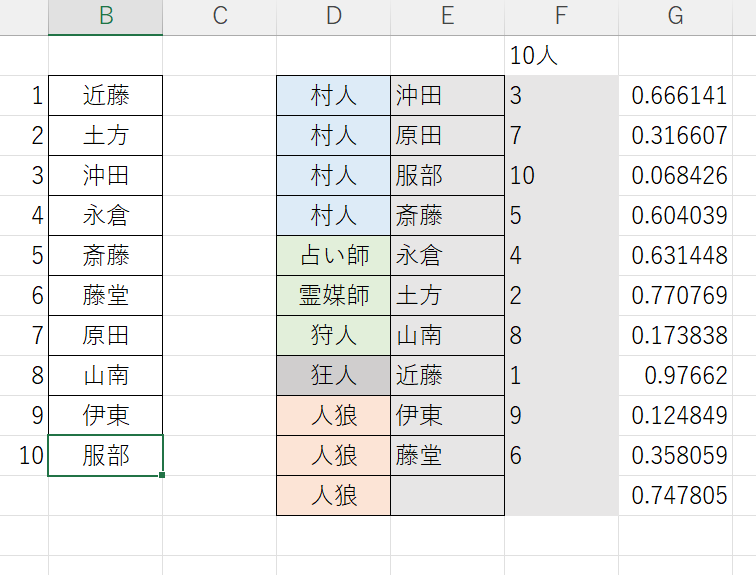Image resolution: width=756 pixels, height=575 pixels.
Task: Click the empty gray cell beside last 人狼
Action: click(x=447, y=496)
